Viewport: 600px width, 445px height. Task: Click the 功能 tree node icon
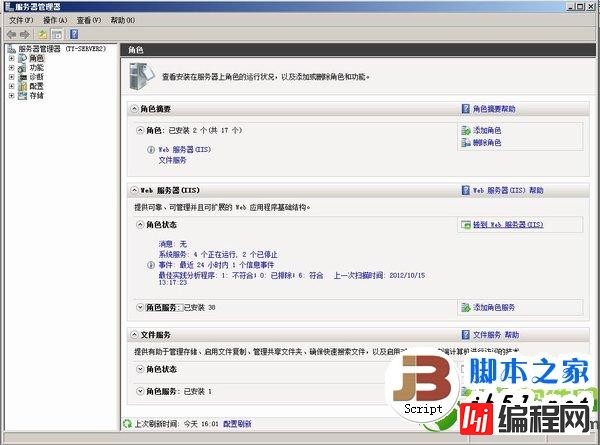23,68
